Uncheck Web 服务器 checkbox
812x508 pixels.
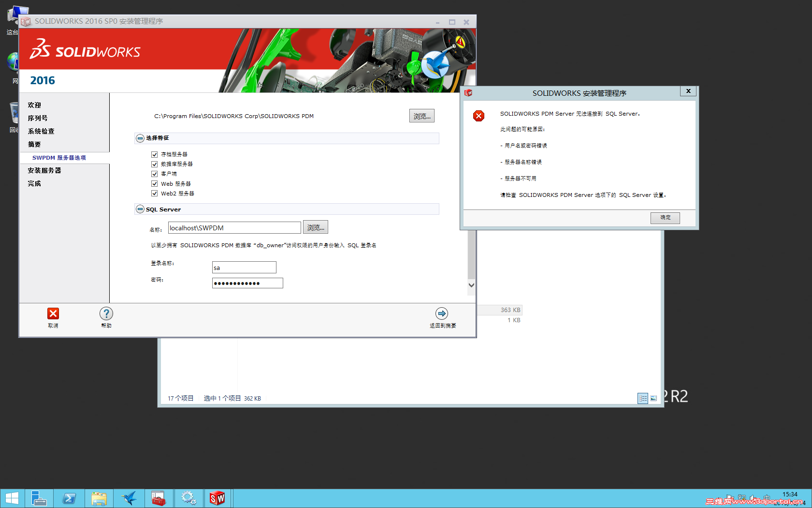pyautogui.click(x=155, y=183)
